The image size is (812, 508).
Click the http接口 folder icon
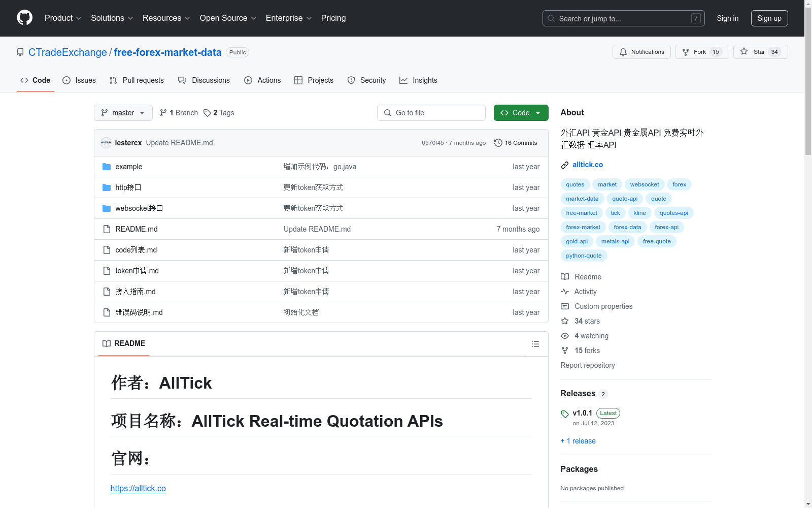(107, 187)
